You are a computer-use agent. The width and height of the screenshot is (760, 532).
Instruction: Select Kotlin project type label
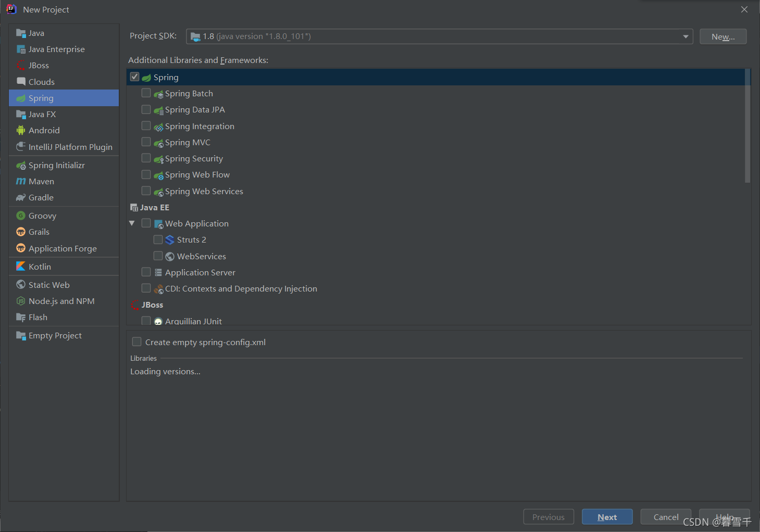click(x=40, y=267)
